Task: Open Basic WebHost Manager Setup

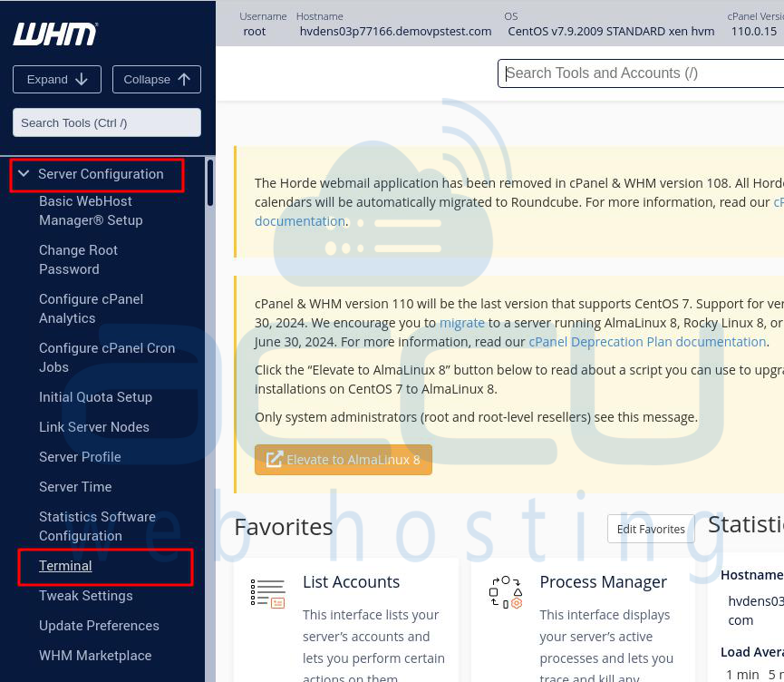Action: (x=91, y=210)
